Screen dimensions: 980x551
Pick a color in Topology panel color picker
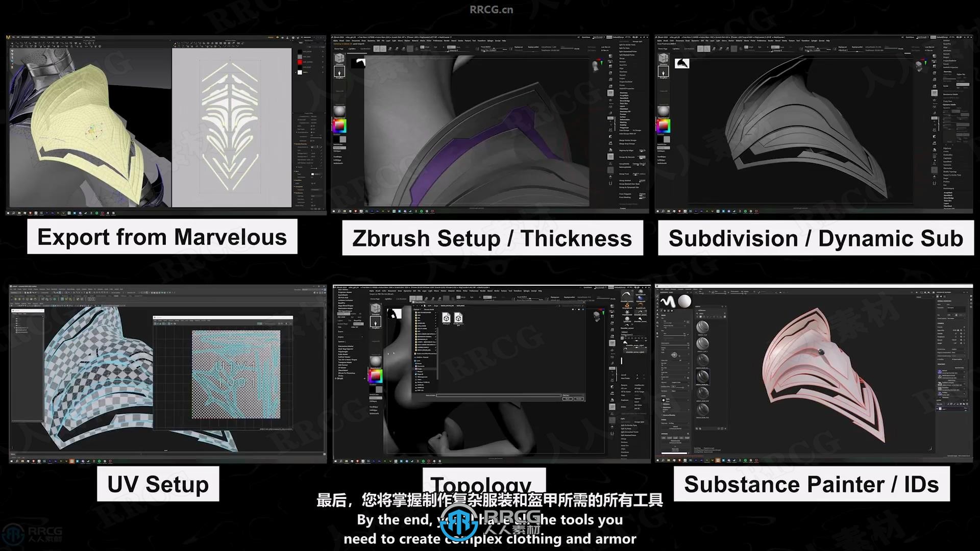[376, 376]
